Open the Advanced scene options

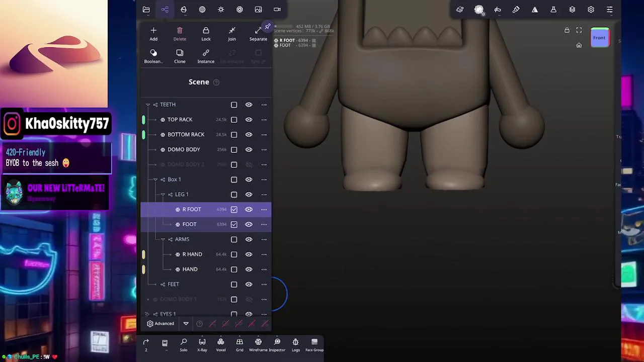(160, 324)
